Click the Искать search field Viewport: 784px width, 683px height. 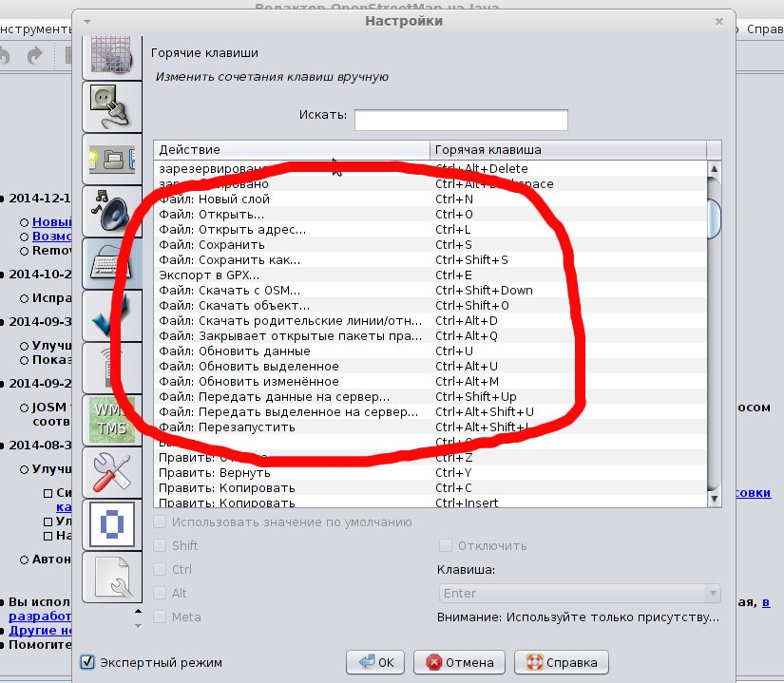tap(461, 120)
